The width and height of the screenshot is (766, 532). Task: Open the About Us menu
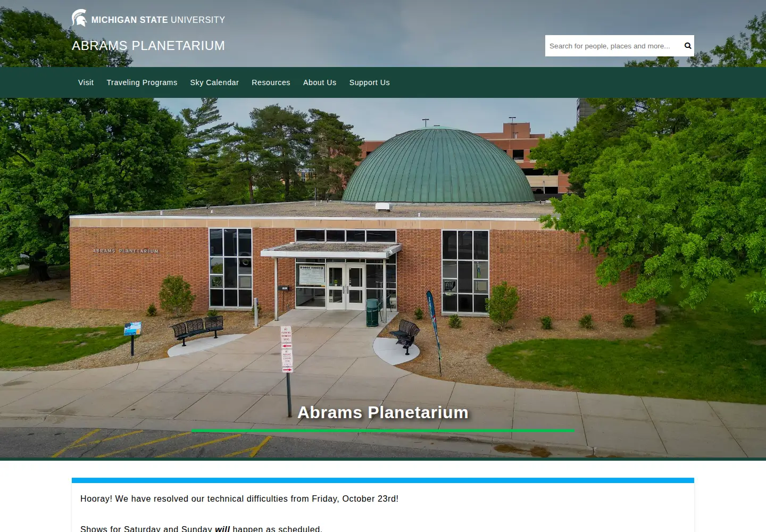coord(320,82)
